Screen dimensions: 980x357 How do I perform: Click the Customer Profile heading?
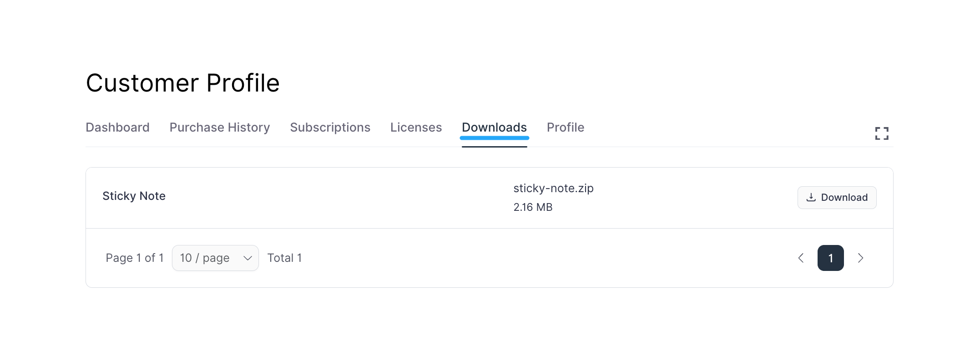pos(183,83)
